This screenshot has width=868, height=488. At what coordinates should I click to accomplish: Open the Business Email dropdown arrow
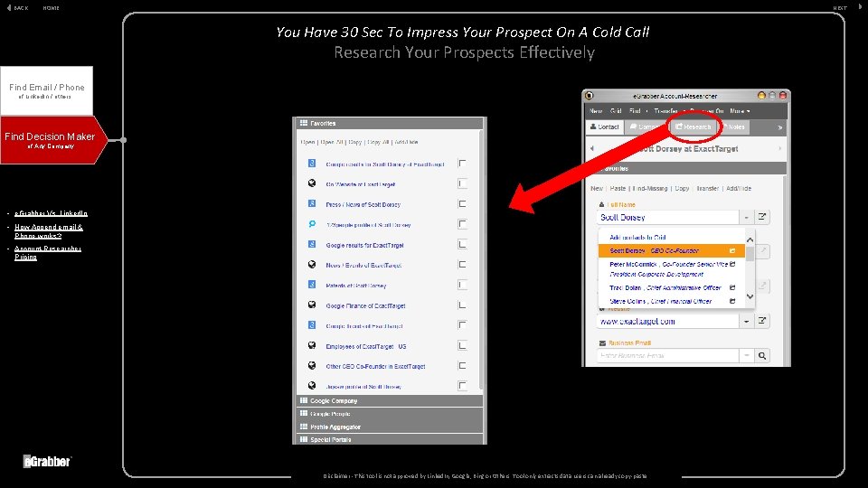746,356
